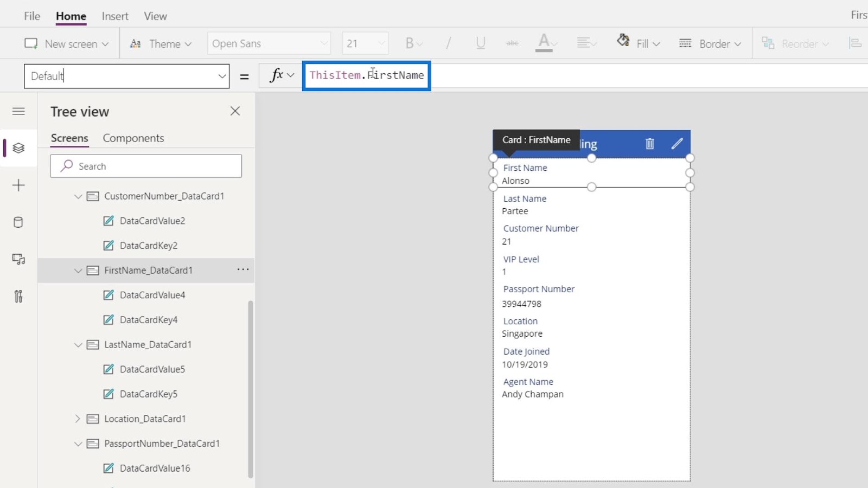Open the Theme dropdown
Image resolution: width=868 pixels, height=488 pixels.
[x=161, y=43]
